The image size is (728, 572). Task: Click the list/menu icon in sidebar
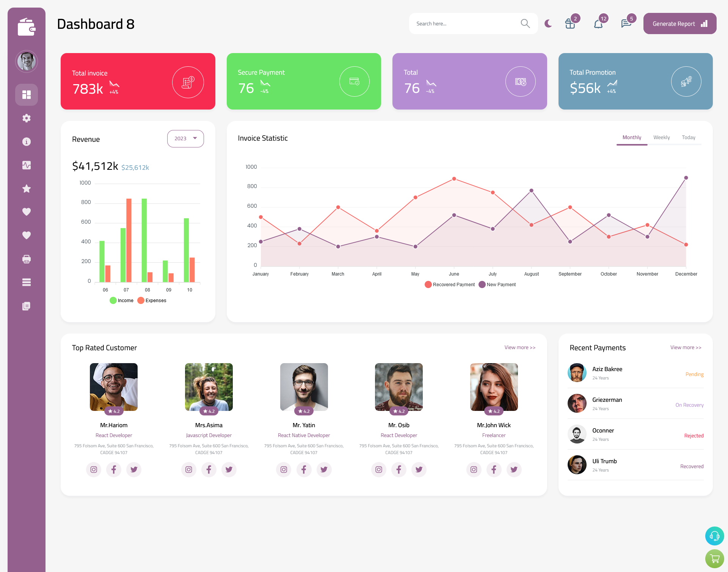27,282
